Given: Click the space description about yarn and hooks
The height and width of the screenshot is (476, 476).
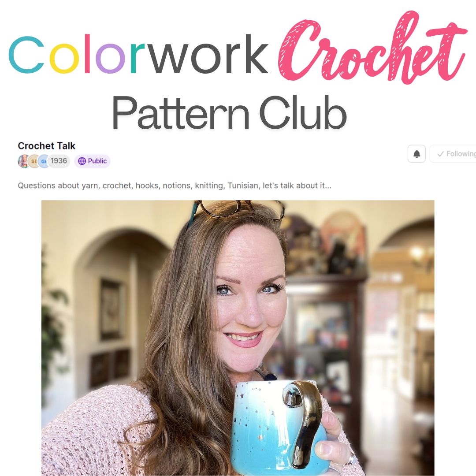Looking at the screenshot, I should point(174,186).
